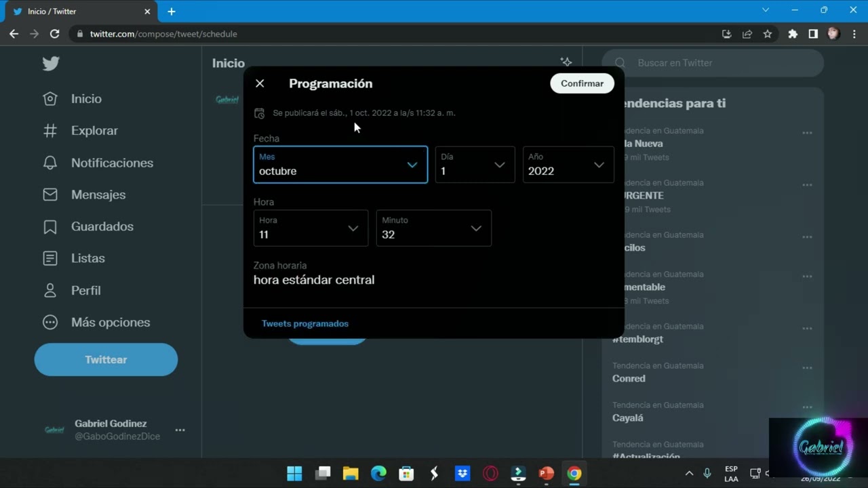Open the Mes dropdown showing octubre
Viewport: 868px width, 488px height.
point(340,165)
